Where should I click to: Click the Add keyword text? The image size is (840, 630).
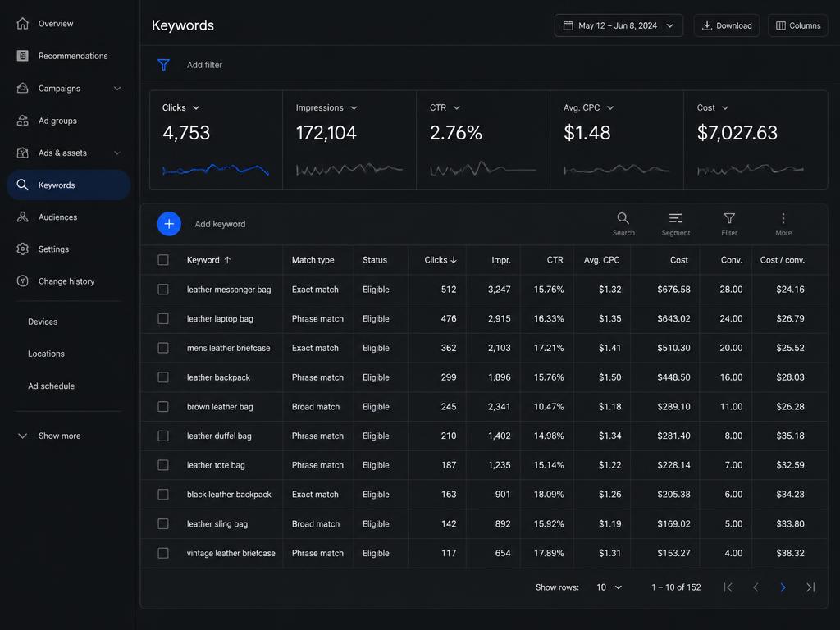220,224
